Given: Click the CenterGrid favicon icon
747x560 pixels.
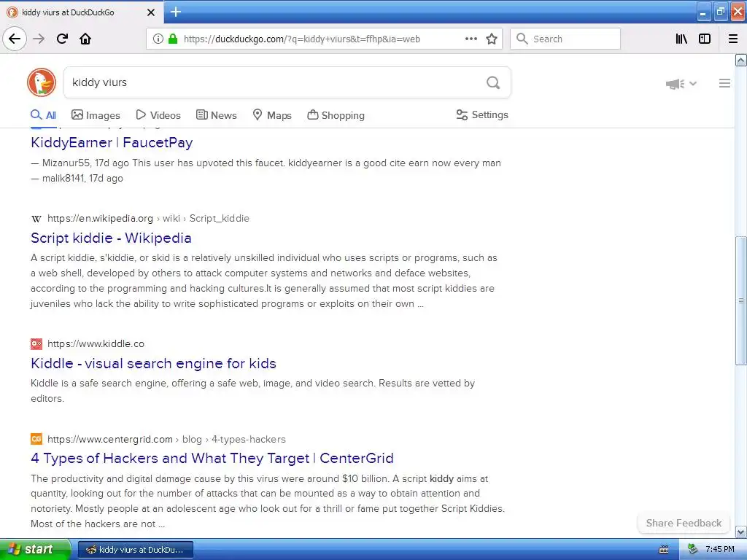Looking at the screenshot, I should [x=36, y=439].
